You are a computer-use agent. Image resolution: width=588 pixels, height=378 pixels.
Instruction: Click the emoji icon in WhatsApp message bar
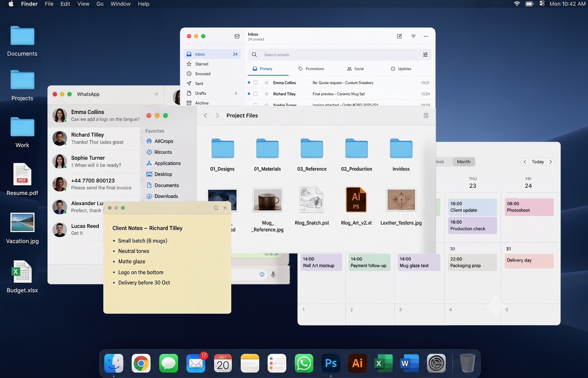[x=262, y=274]
